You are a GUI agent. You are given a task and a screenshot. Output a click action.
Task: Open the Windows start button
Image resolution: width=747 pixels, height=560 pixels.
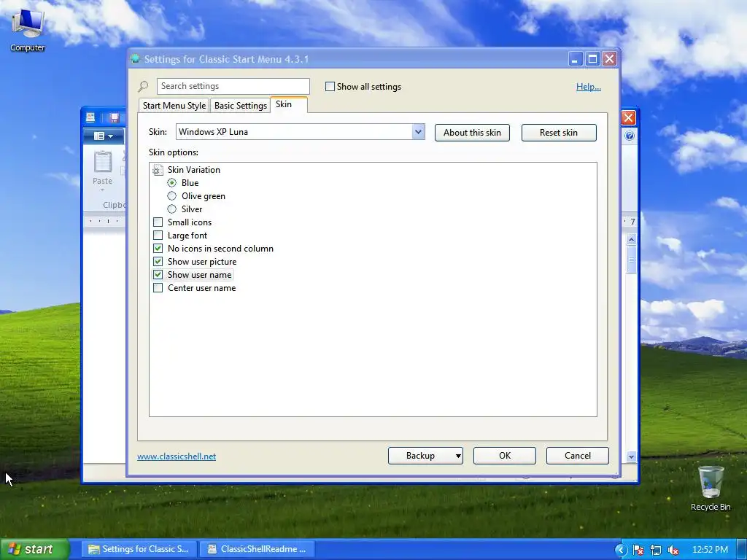coord(35,549)
